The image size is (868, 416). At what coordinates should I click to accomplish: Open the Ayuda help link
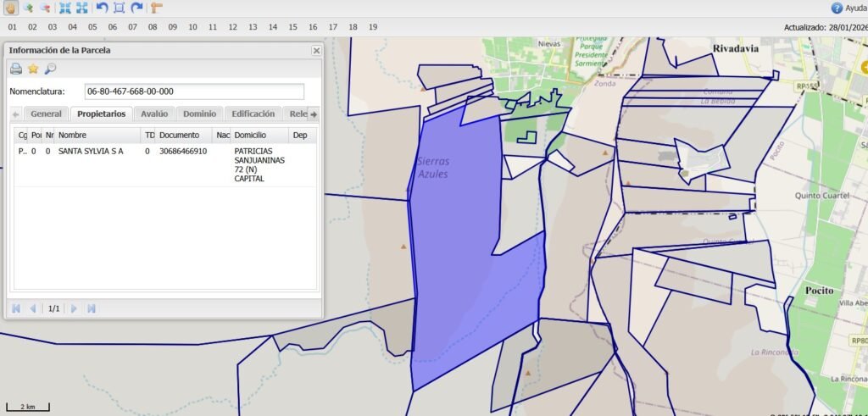point(848,8)
